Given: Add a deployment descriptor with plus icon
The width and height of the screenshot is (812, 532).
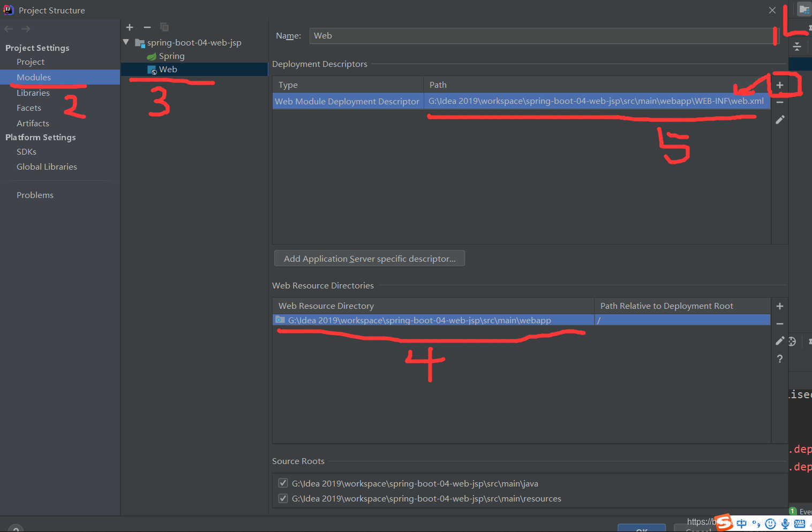Looking at the screenshot, I should [x=780, y=85].
